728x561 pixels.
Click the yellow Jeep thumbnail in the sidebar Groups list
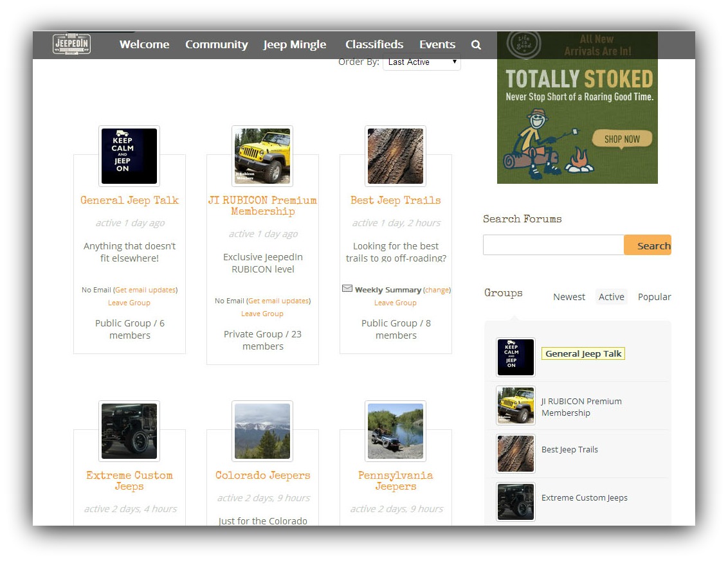pyautogui.click(x=515, y=405)
